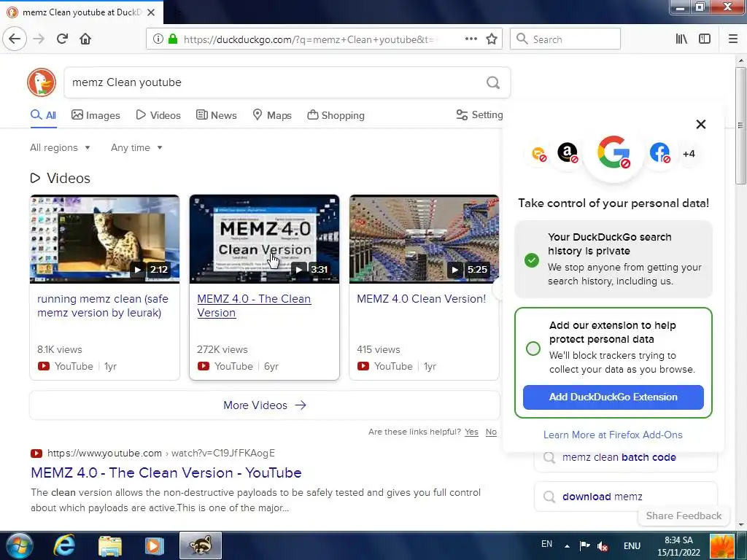Viewport: 747px width, 560px height.
Task: Click the DuckDuckGo duck logo
Action: (42, 82)
